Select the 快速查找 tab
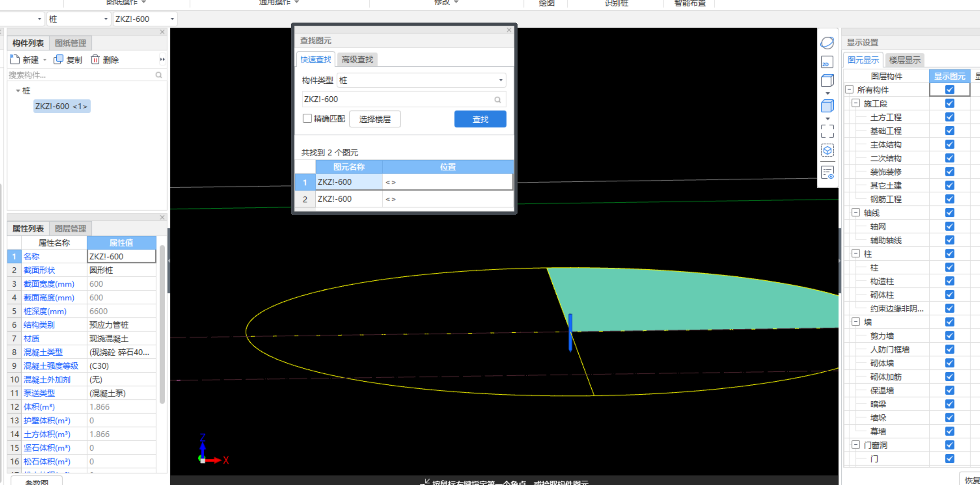The image size is (980, 485). coord(315,59)
